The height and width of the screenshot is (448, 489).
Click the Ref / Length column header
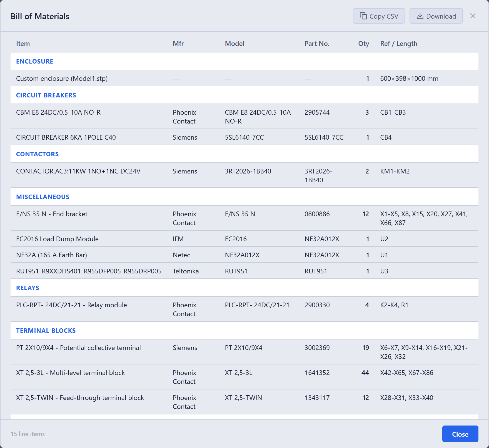[x=399, y=44]
